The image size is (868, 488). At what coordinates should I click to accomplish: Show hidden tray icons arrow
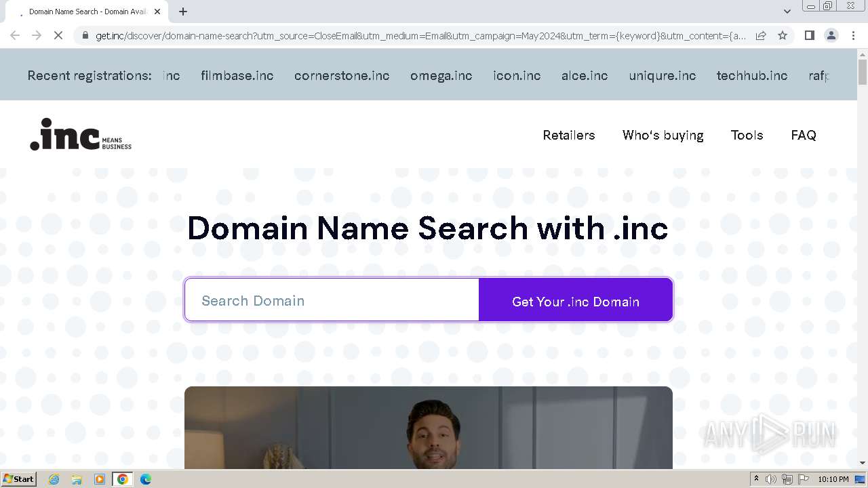(x=756, y=479)
